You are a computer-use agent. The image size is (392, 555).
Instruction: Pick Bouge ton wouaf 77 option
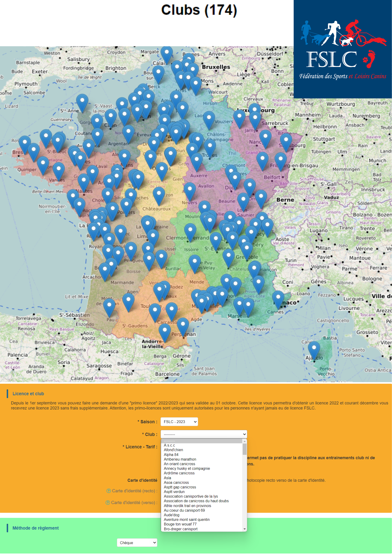[202, 524]
